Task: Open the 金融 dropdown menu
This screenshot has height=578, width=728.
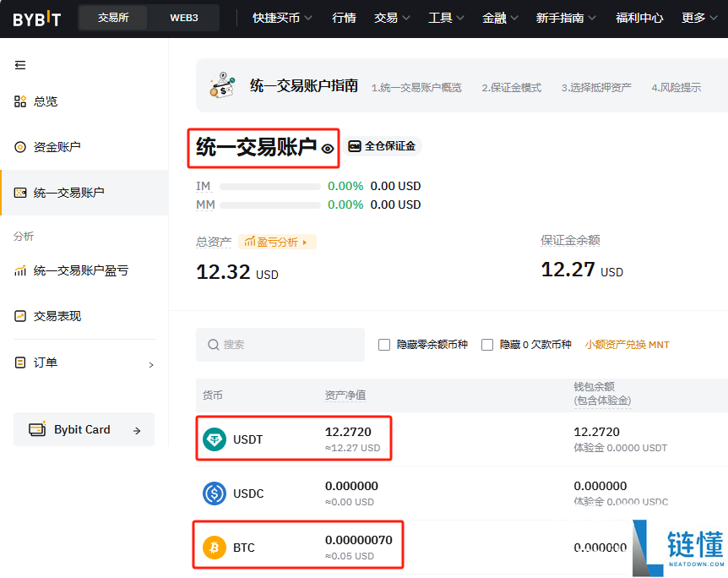Action: 500,18
